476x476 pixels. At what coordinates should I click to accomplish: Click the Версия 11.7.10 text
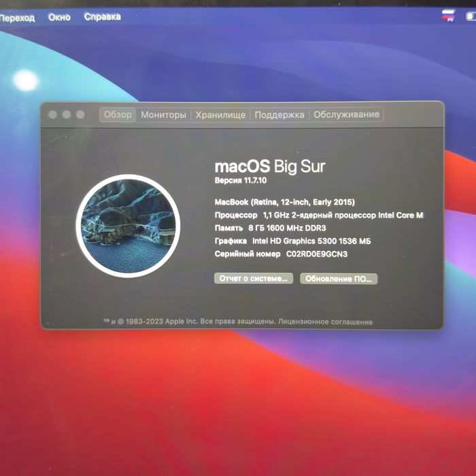(x=241, y=180)
